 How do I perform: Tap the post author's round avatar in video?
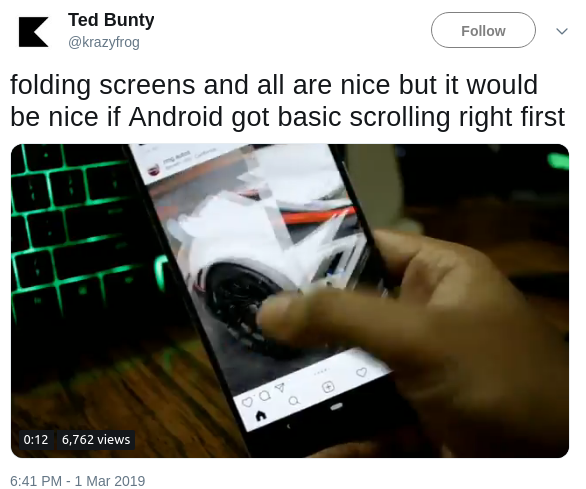click(x=153, y=170)
